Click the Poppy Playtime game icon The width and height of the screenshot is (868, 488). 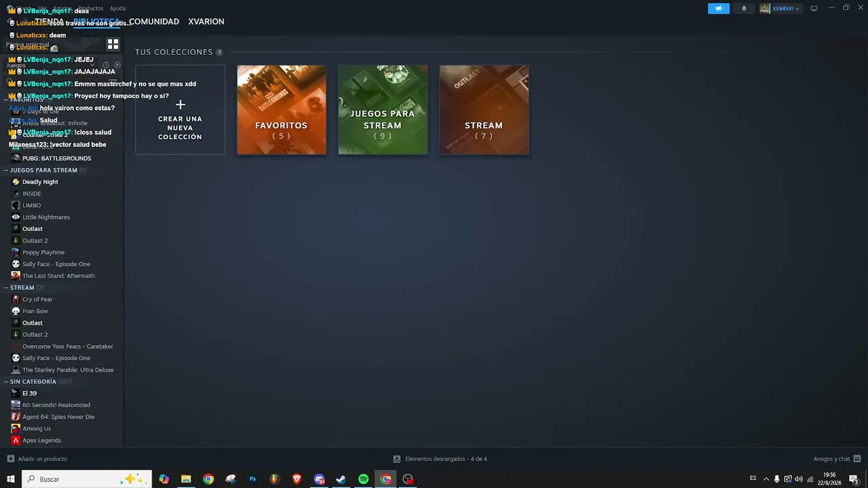16,252
